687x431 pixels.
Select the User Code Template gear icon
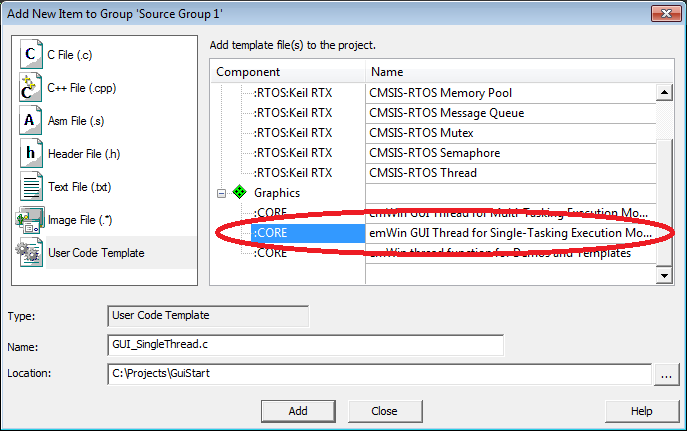coord(31,253)
